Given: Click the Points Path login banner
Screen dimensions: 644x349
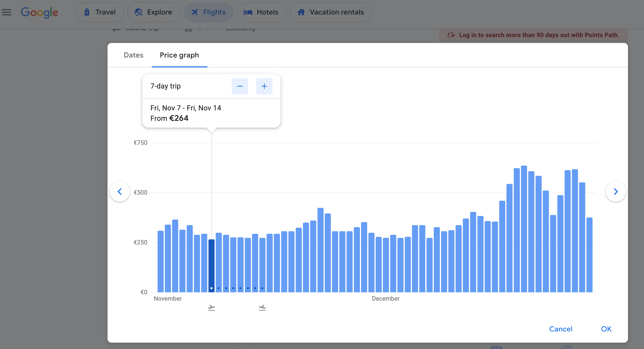Looking at the screenshot, I should coord(533,35).
